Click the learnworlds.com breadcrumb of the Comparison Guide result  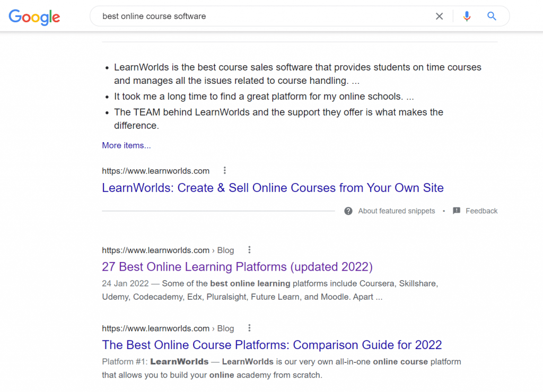(x=155, y=328)
